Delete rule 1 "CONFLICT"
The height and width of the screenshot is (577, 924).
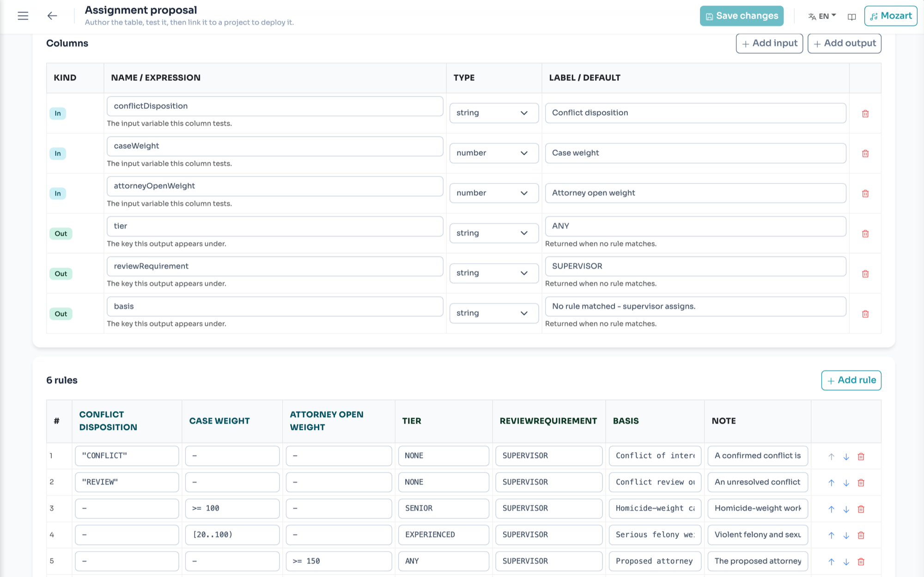point(861,456)
